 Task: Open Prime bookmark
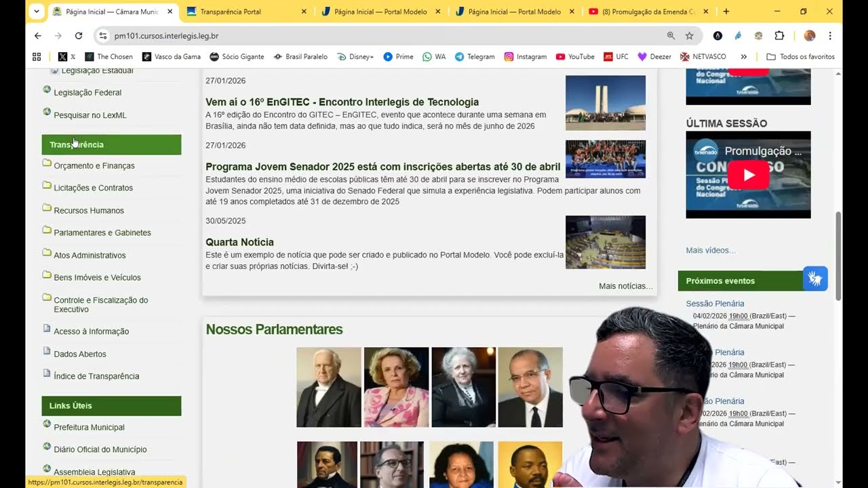click(398, 57)
